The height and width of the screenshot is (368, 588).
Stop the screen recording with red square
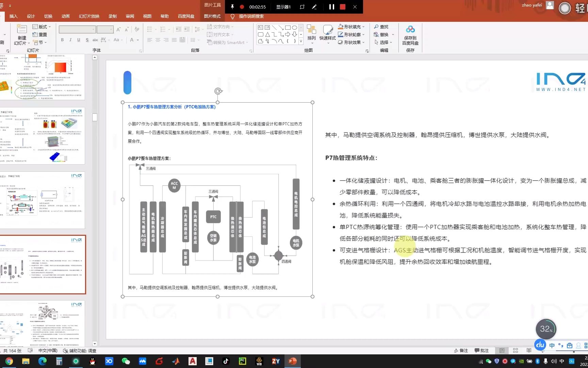(x=343, y=7)
